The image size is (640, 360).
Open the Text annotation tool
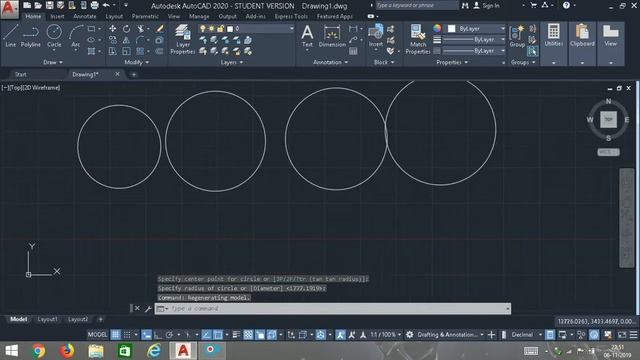pyautogui.click(x=307, y=36)
